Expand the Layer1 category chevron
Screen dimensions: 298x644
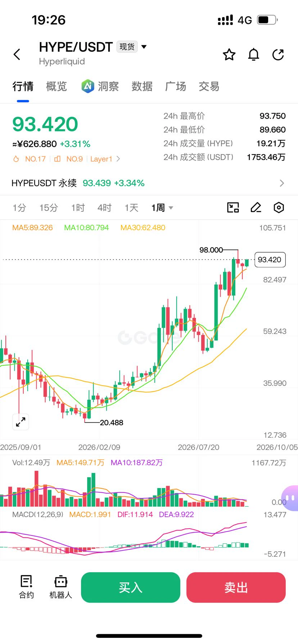point(118,159)
